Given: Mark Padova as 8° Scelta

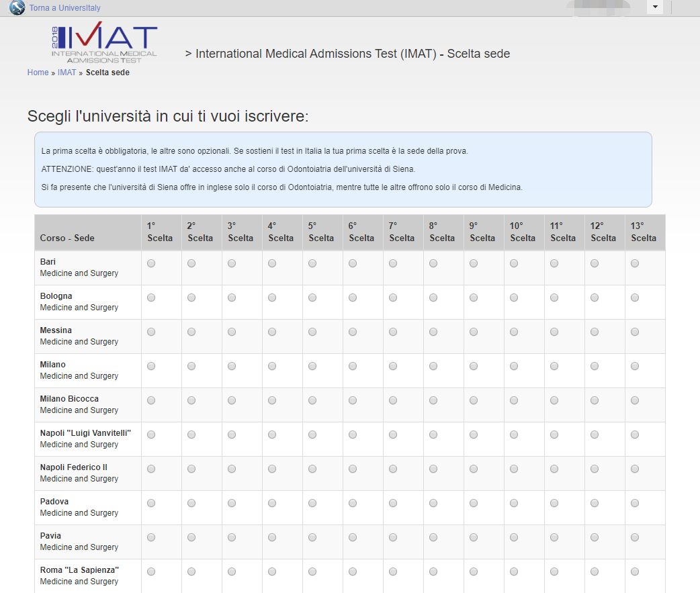Looking at the screenshot, I should point(433,503).
